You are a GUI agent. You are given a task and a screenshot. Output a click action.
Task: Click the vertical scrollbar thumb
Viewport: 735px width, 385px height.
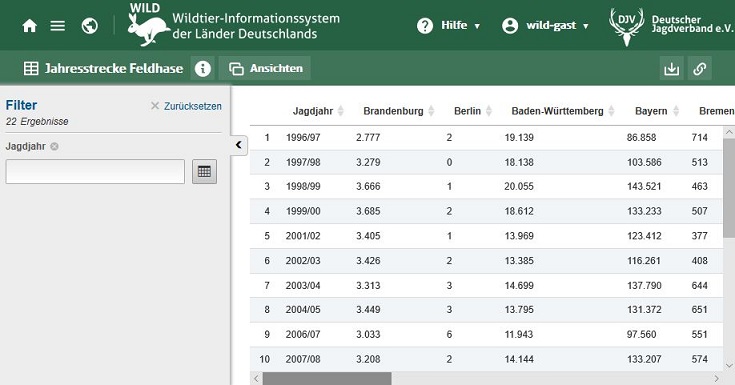click(729, 188)
